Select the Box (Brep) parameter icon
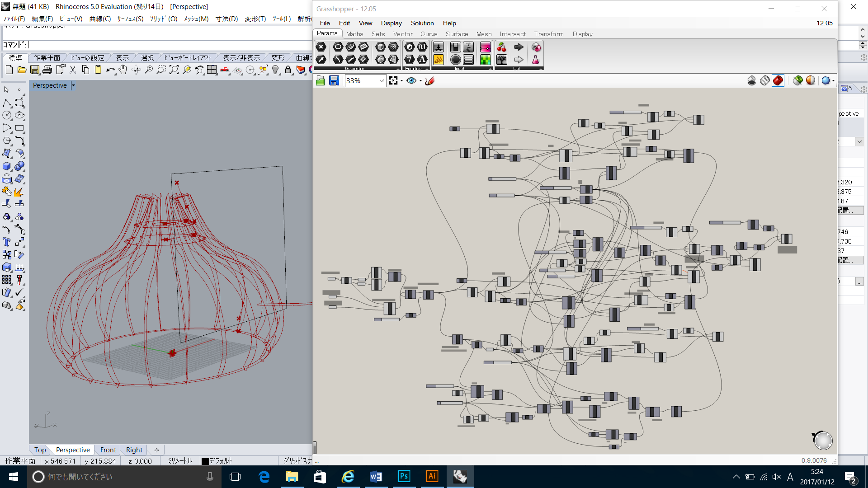This screenshot has height=488, width=868. coord(381,47)
